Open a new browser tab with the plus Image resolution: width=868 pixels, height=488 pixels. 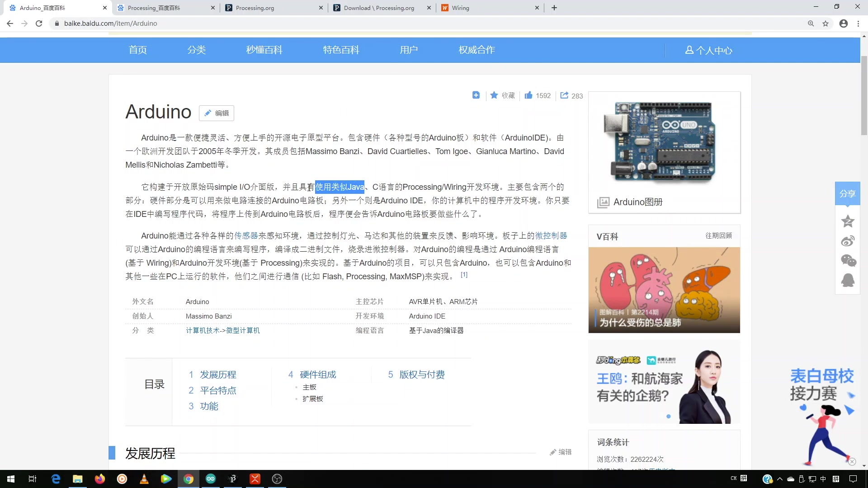point(554,8)
